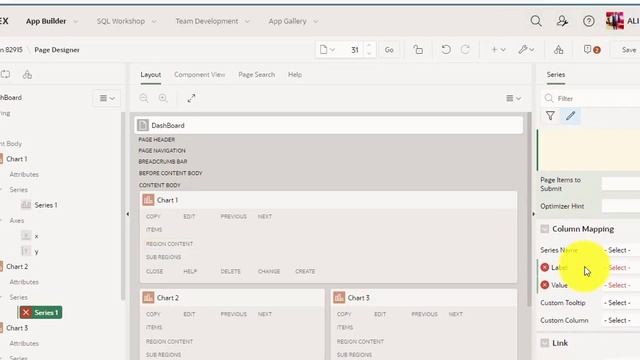Click the page number field showing 31
The image size is (640, 360).
click(x=353, y=50)
